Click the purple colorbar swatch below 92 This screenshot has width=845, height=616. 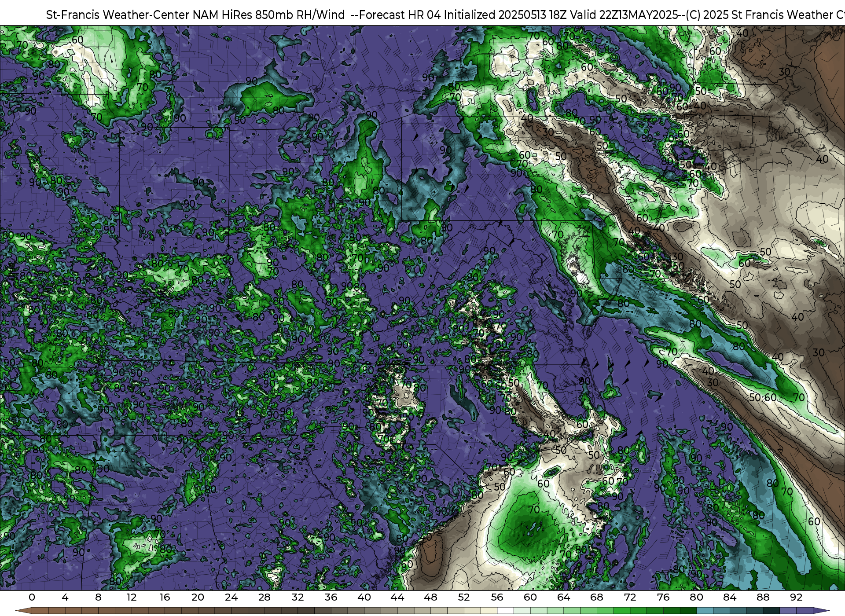click(805, 611)
